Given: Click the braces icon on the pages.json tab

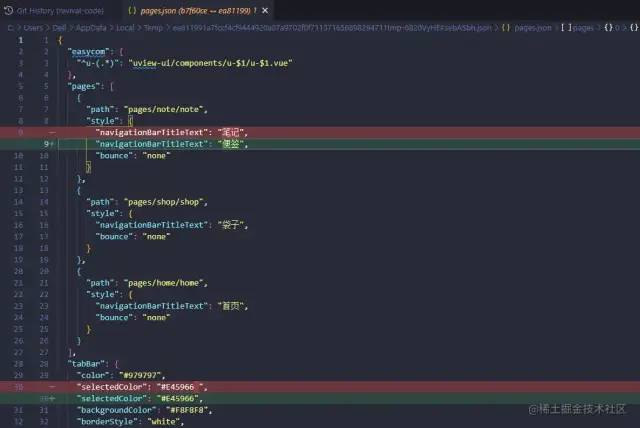Looking at the screenshot, I should point(131,9).
